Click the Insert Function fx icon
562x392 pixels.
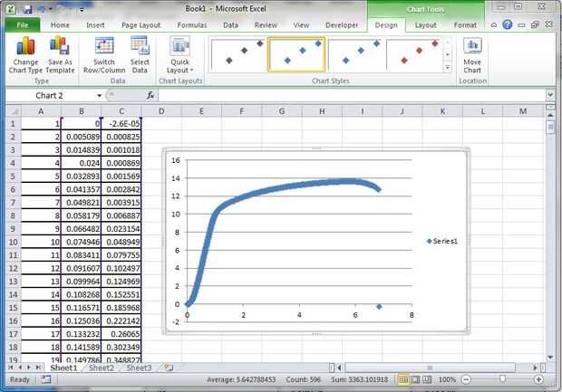[150, 95]
